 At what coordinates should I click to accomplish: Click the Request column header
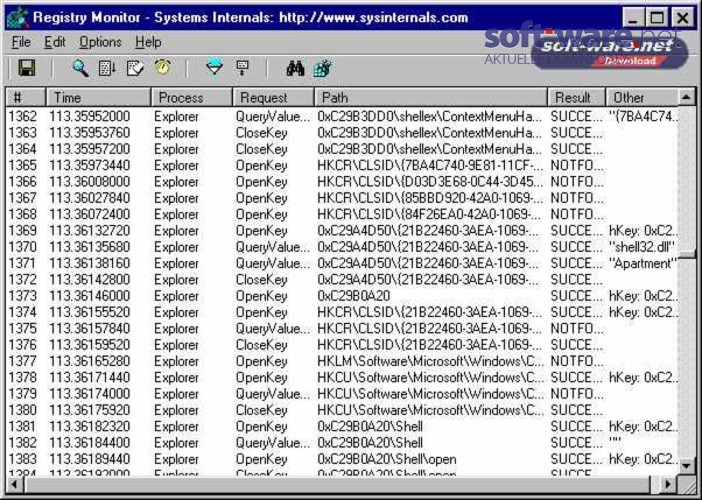[x=273, y=97]
